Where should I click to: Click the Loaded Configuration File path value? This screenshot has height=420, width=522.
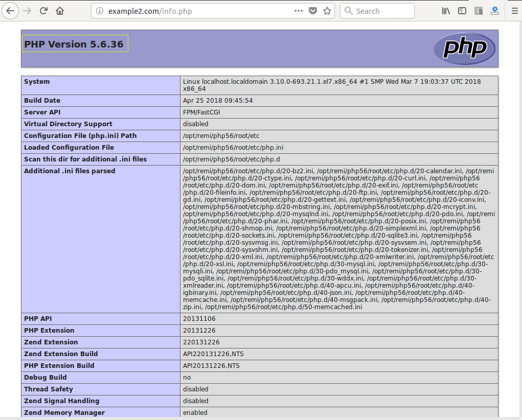click(233, 148)
